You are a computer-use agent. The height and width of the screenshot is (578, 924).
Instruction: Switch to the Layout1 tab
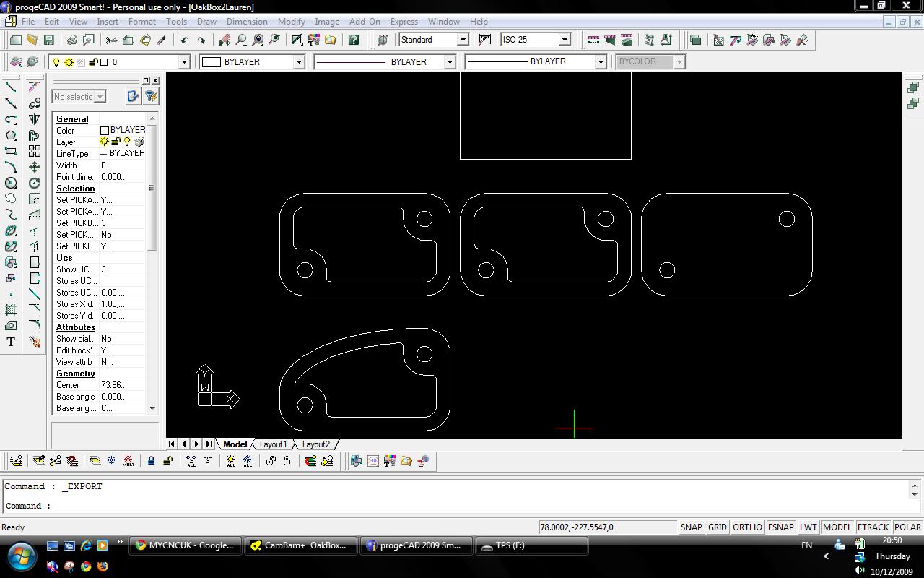click(273, 444)
